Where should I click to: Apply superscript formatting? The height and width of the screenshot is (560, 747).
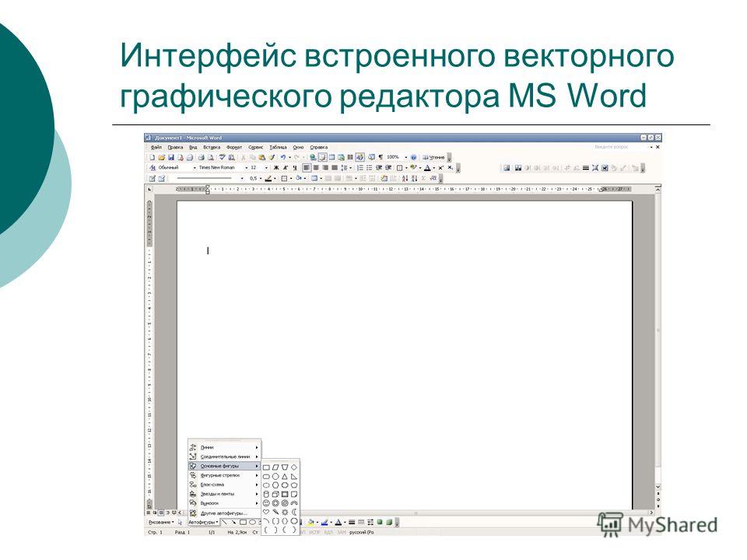(441, 168)
